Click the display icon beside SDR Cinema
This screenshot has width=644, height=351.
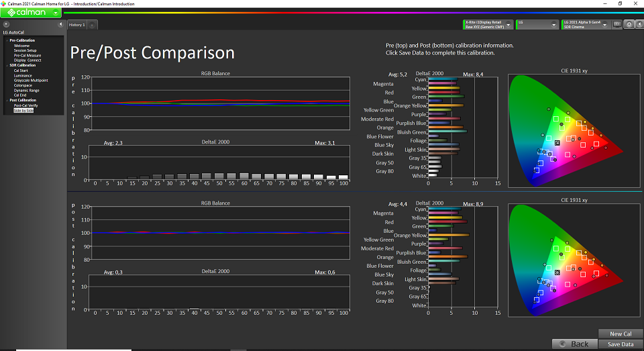[x=617, y=24]
